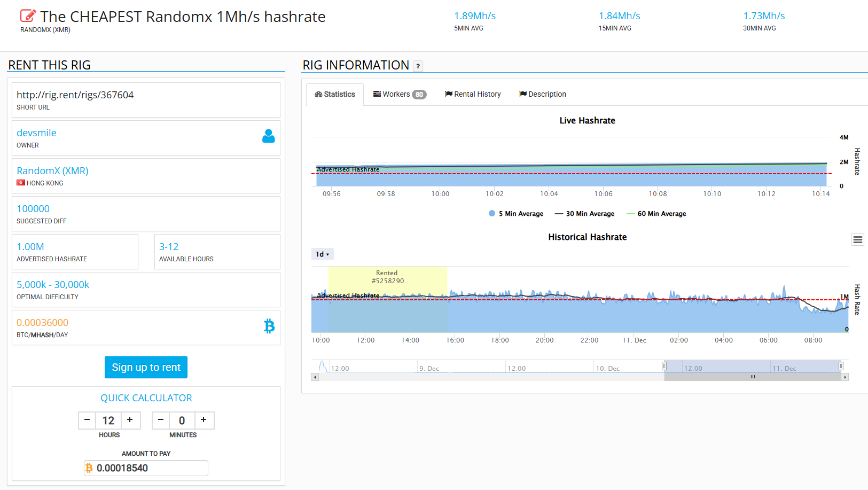Expand the 1d time range dropdown
Image resolution: width=868 pixels, height=490 pixels.
[x=323, y=254]
